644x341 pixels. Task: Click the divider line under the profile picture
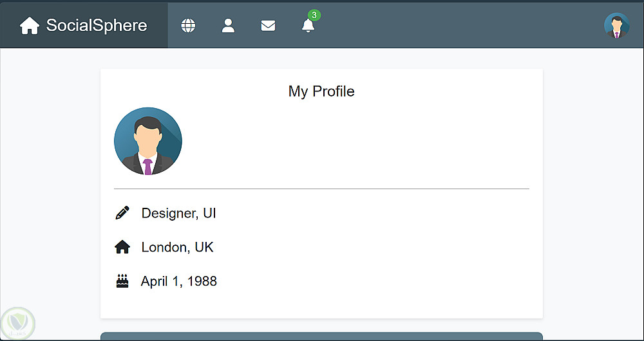(x=321, y=189)
